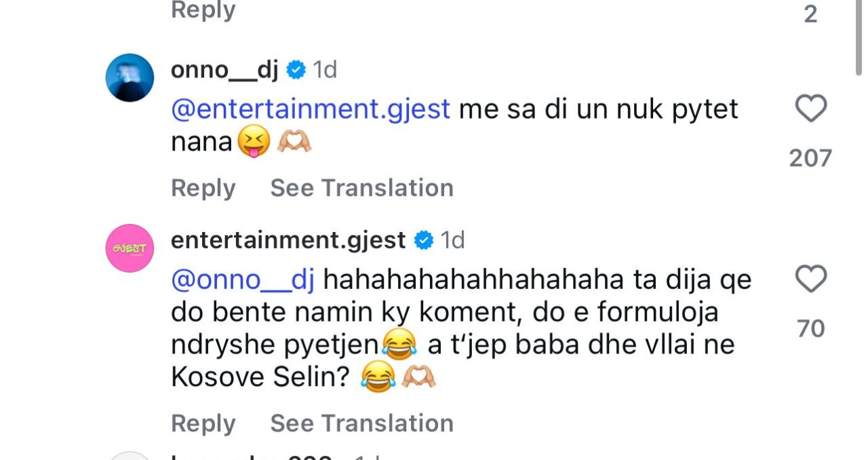Image resolution: width=868 pixels, height=460 pixels.
Task: Follow the @onno__dj mention link
Action: point(243,280)
